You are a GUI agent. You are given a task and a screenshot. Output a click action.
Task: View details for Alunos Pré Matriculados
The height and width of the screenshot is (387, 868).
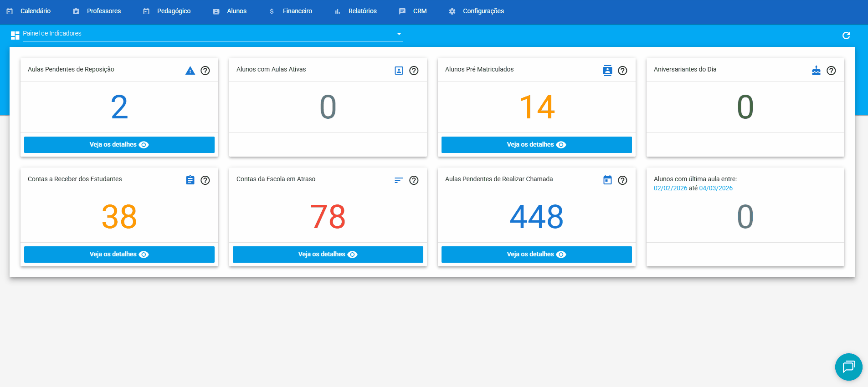(536, 145)
